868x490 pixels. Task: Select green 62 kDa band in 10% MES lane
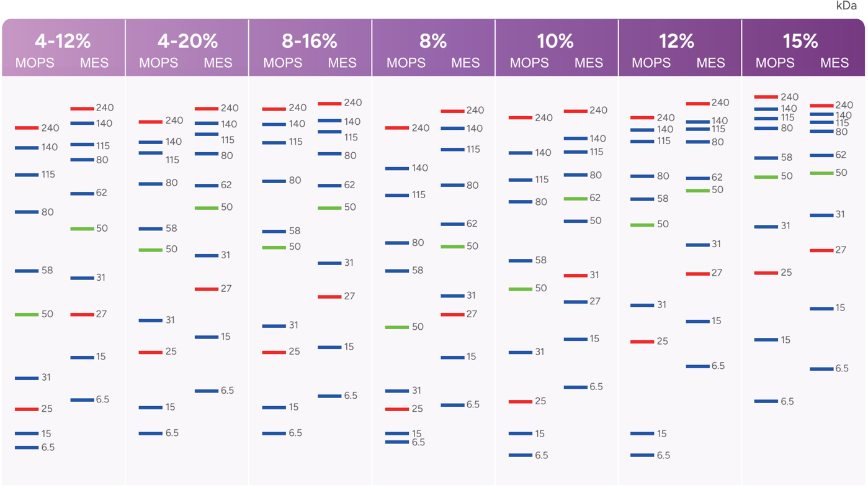click(x=575, y=199)
